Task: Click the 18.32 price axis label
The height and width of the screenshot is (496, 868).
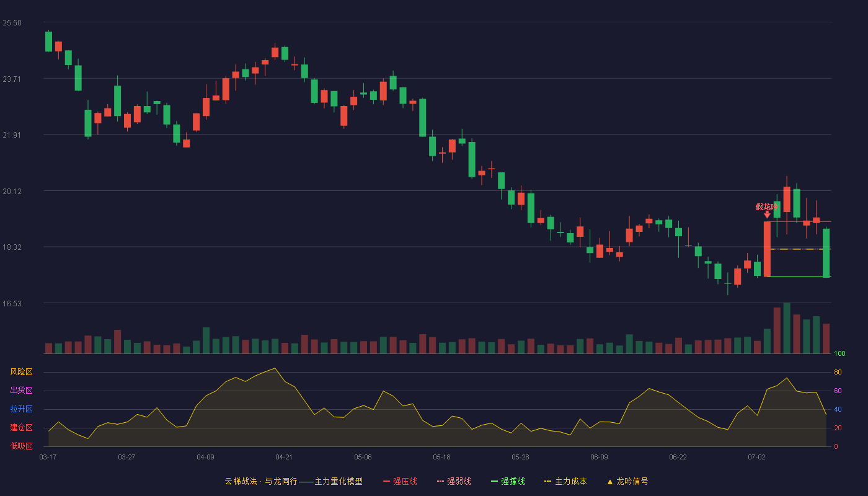Action: tap(12, 247)
